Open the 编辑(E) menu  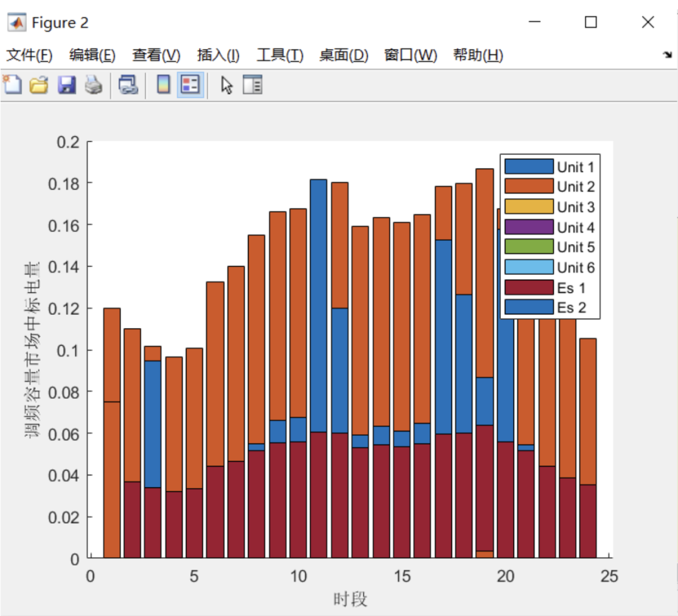point(92,55)
